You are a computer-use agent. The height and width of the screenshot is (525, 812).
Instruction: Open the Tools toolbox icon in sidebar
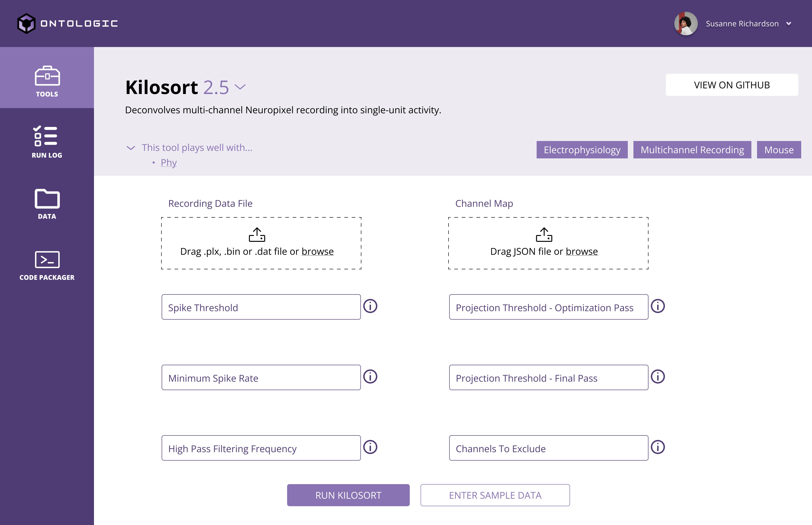click(47, 76)
